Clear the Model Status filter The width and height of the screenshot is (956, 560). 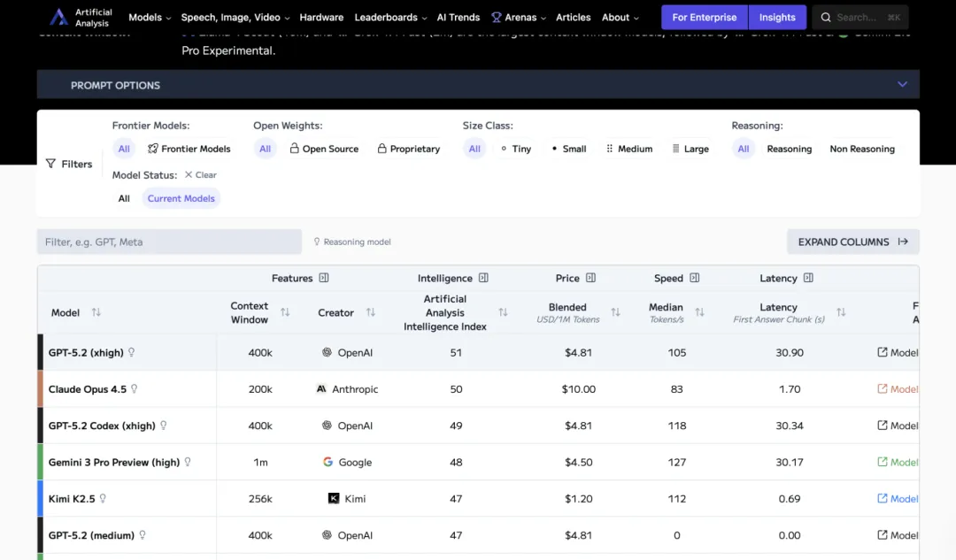tap(201, 175)
